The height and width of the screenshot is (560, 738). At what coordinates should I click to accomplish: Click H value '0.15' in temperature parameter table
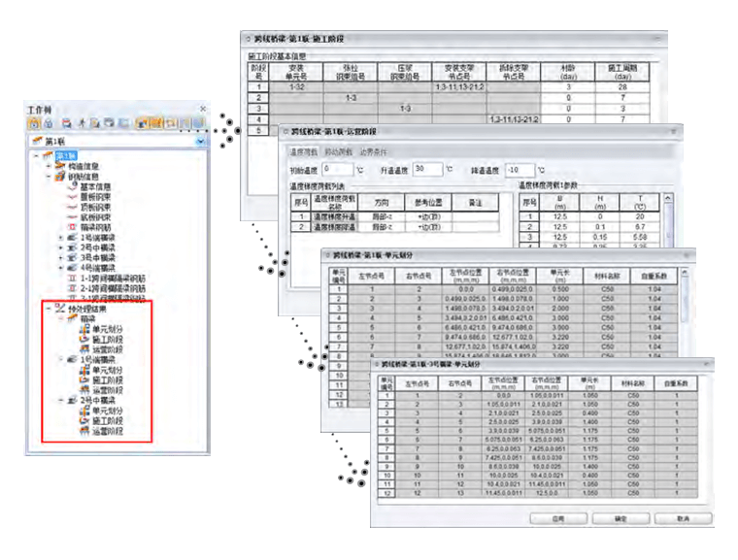click(x=600, y=237)
